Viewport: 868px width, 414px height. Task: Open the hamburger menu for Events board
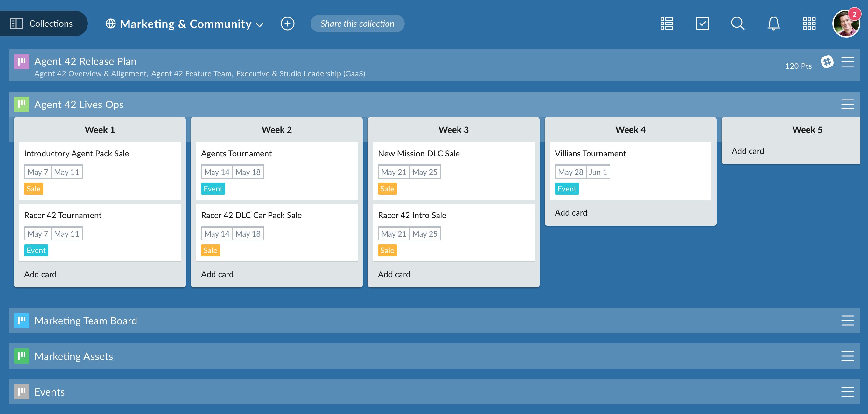point(847,392)
